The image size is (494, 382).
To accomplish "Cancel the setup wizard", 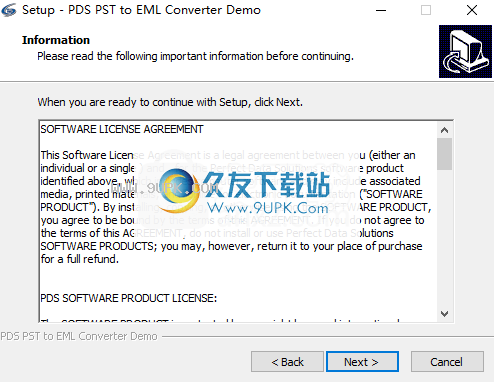I will (447, 362).
